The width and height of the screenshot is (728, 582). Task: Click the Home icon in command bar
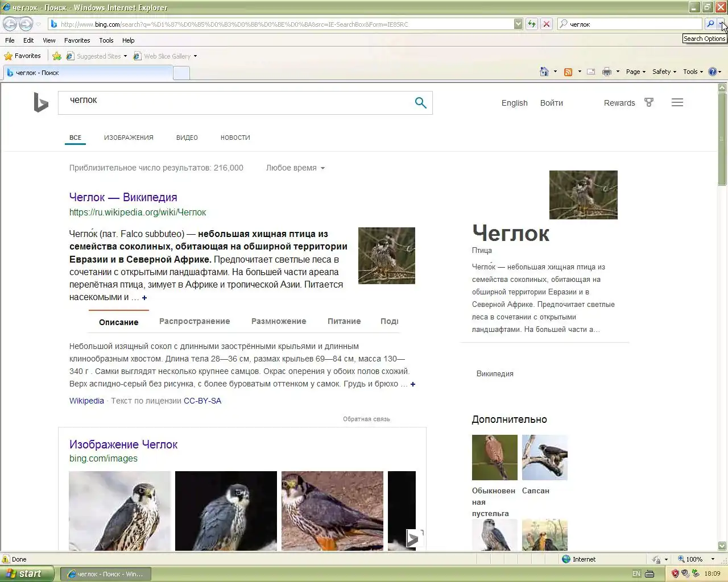point(544,72)
